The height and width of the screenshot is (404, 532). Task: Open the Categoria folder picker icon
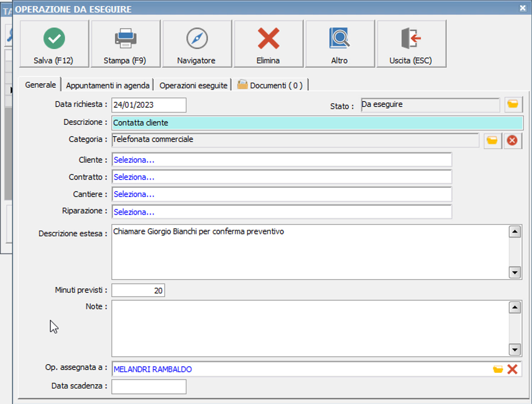point(492,140)
